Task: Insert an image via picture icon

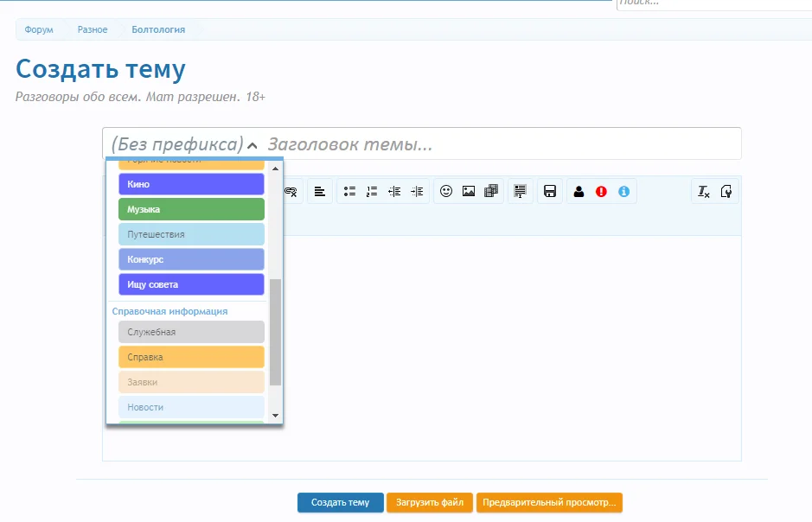Action: coord(469,191)
